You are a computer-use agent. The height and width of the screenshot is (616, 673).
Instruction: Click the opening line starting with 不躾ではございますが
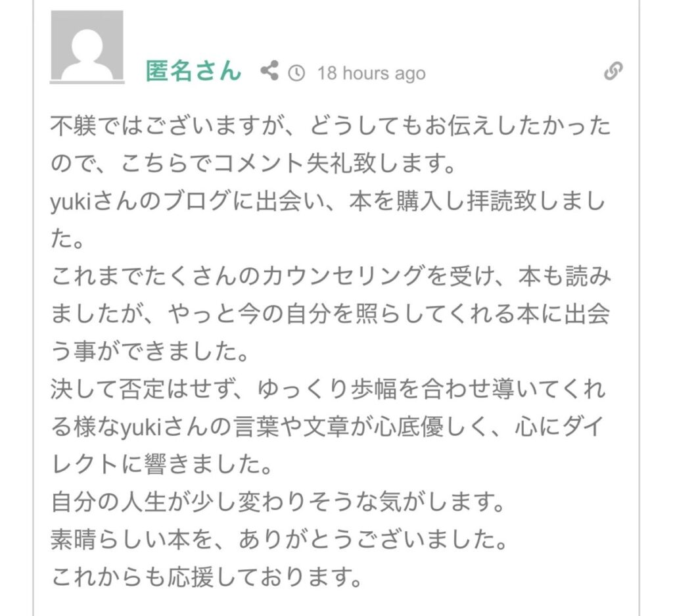[330, 126]
